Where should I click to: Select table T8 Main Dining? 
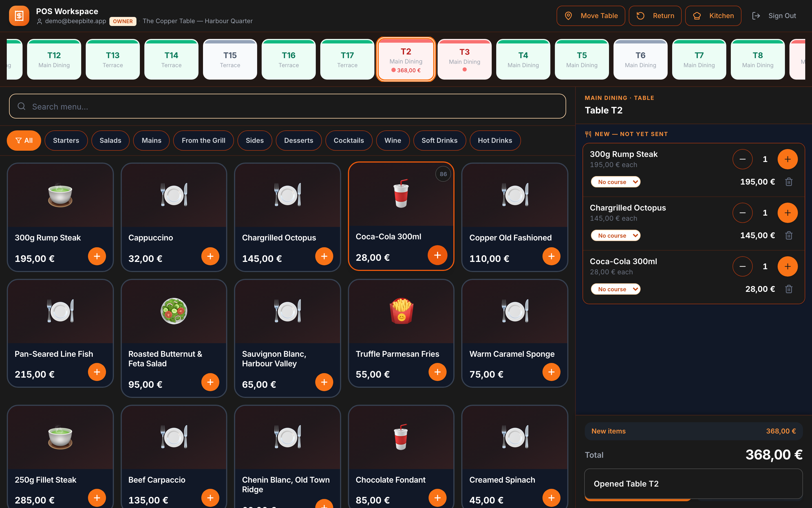(x=758, y=60)
